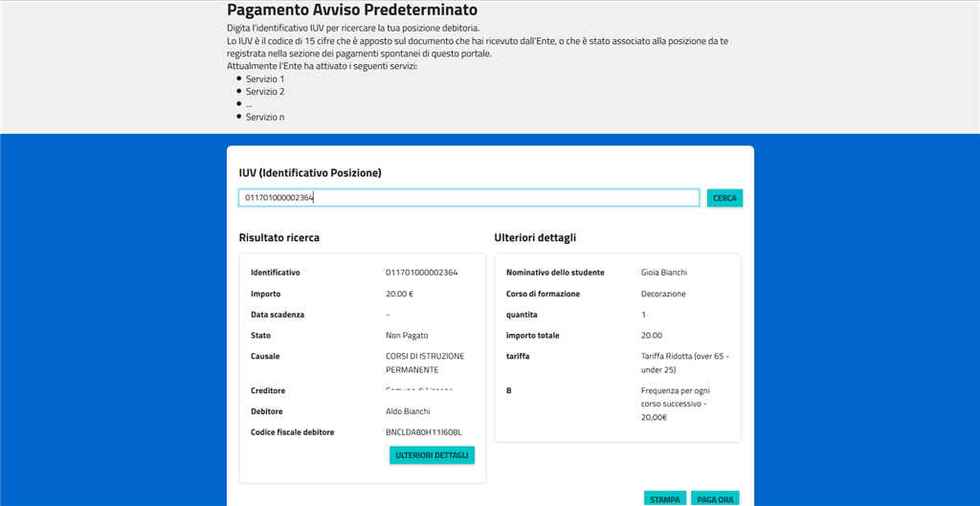Click the Non Pagato status value
The width and height of the screenshot is (980, 506).
click(x=407, y=336)
